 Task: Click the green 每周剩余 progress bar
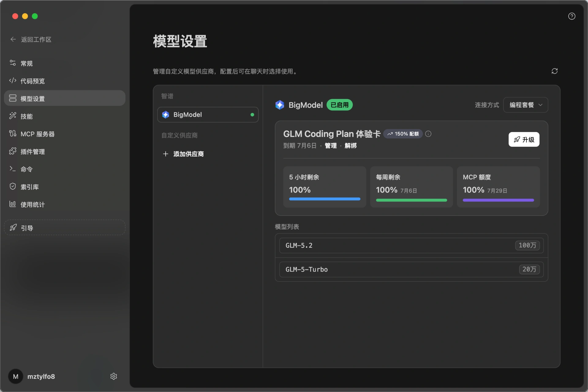(x=411, y=200)
